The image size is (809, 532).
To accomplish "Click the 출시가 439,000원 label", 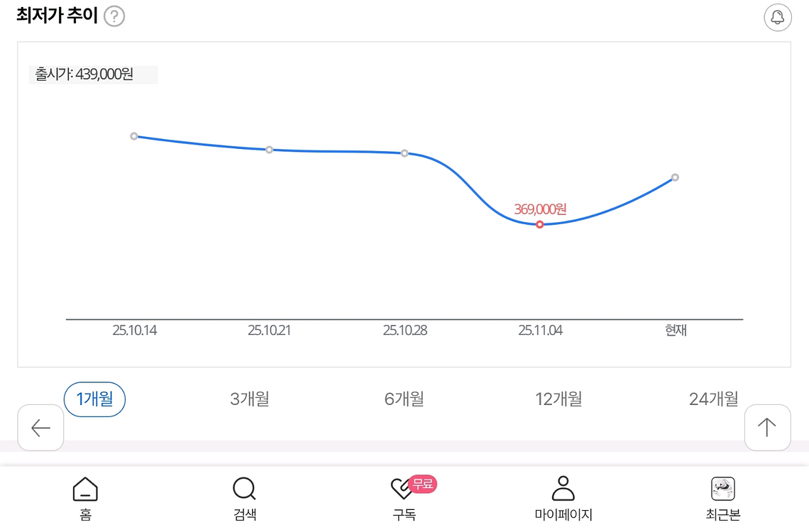I will click(93, 74).
